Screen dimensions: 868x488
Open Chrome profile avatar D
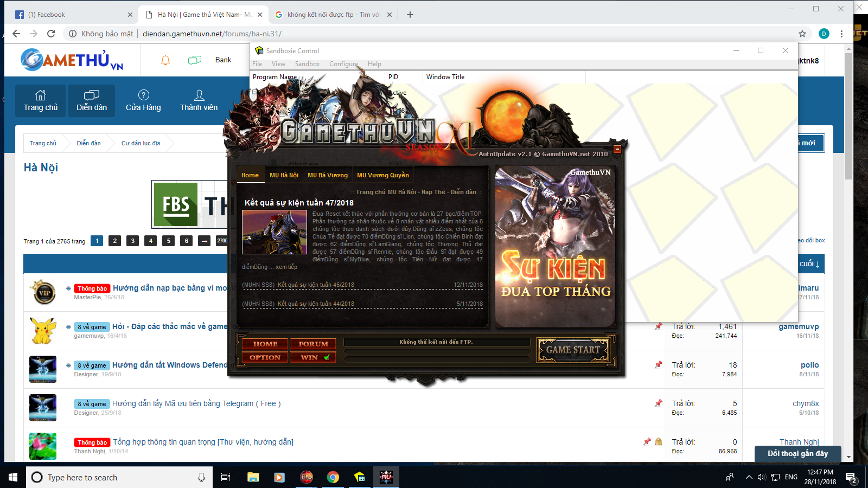click(x=824, y=34)
